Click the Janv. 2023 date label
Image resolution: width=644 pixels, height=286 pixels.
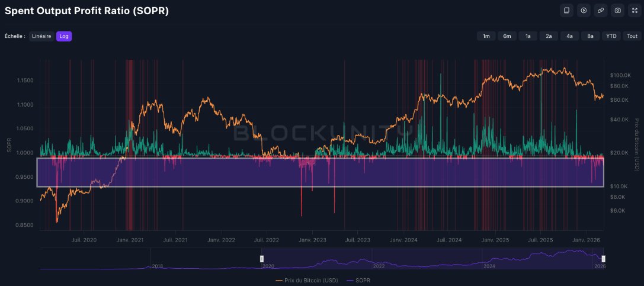click(312, 240)
